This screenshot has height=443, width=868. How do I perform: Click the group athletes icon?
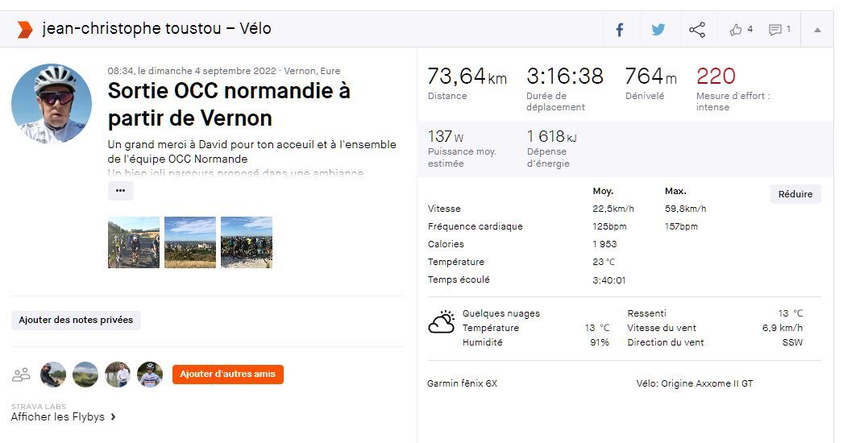pos(21,375)
